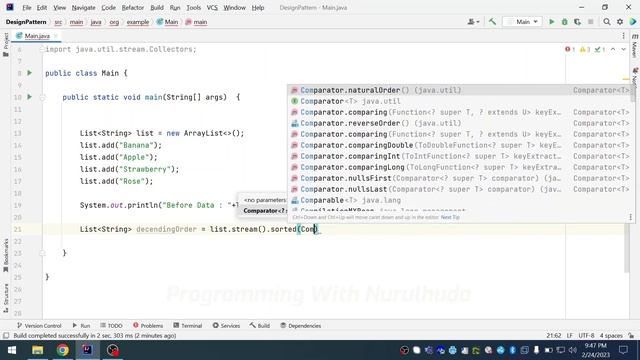Run with Coverage using the shield icon
Screen dimensions: 640x360
577,22
